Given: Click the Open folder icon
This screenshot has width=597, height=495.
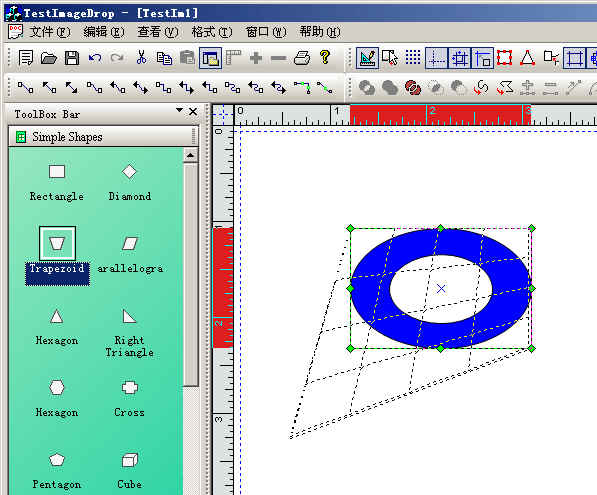Looking at the screenshot, I should coord(49,58).
